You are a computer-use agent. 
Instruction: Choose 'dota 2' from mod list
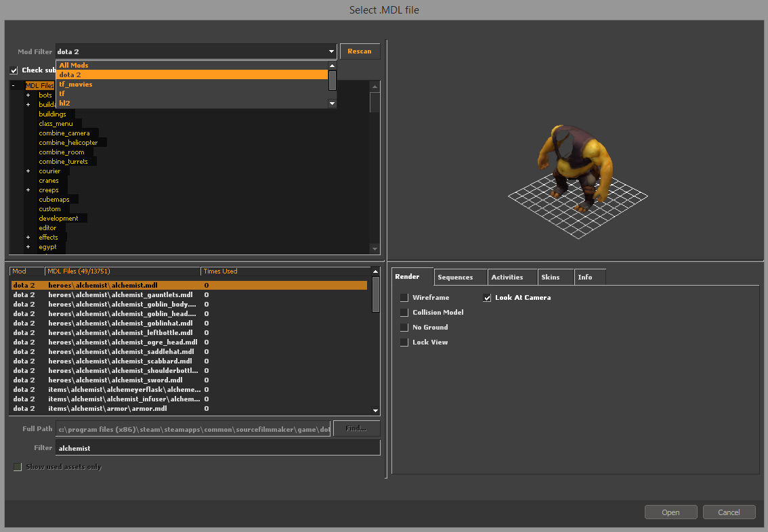192,74
